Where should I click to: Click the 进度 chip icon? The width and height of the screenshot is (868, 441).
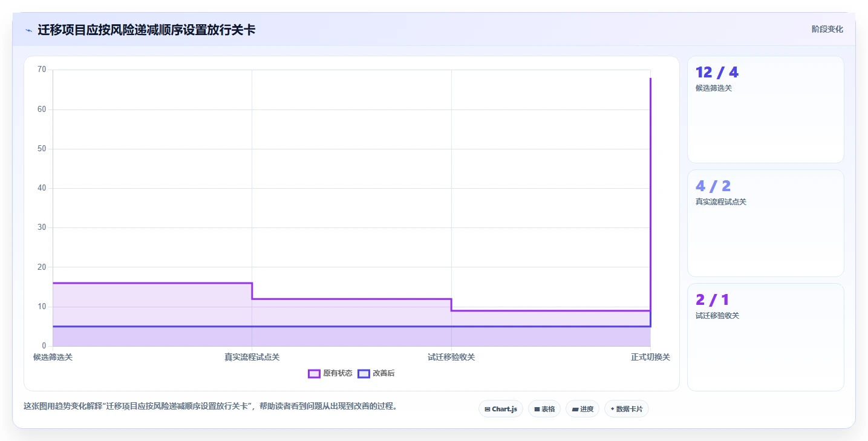point(575,410)
